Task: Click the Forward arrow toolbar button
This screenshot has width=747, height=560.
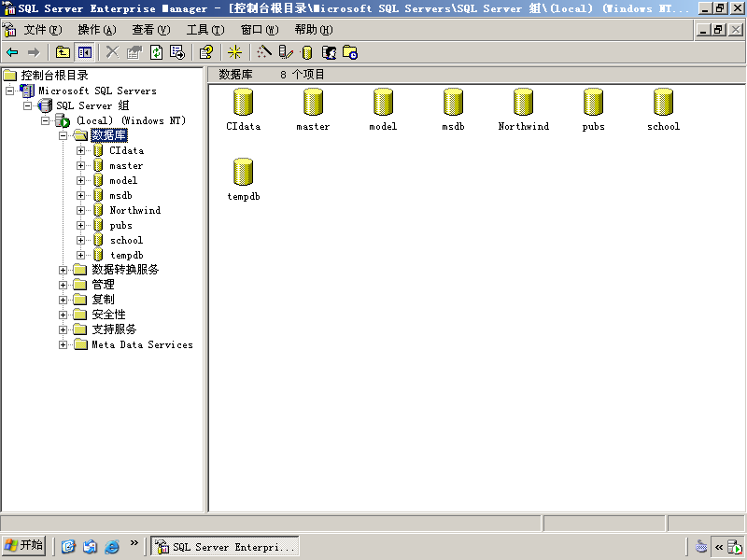Action: 34,52
